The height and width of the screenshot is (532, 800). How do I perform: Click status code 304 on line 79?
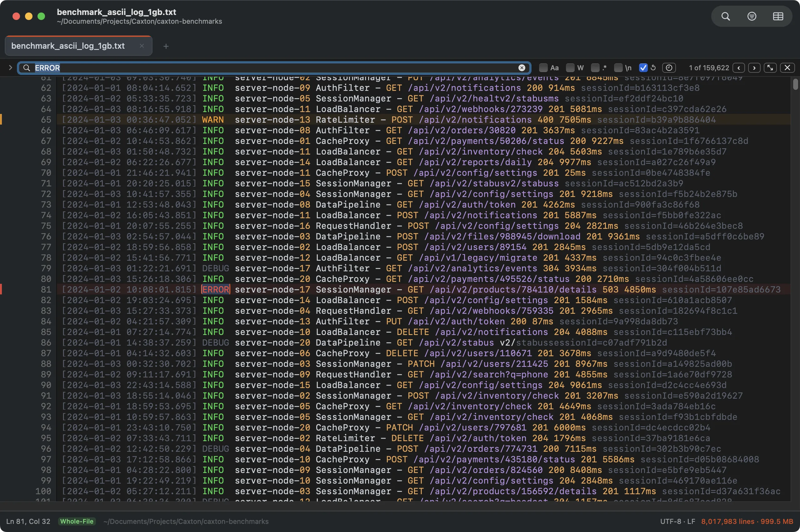pyautogui.click(x=551, y=268)
